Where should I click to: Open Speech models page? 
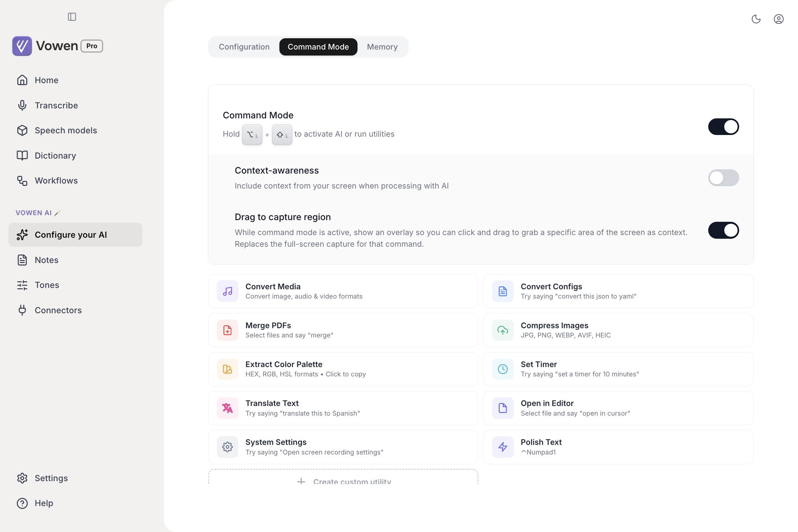(75, 130)
